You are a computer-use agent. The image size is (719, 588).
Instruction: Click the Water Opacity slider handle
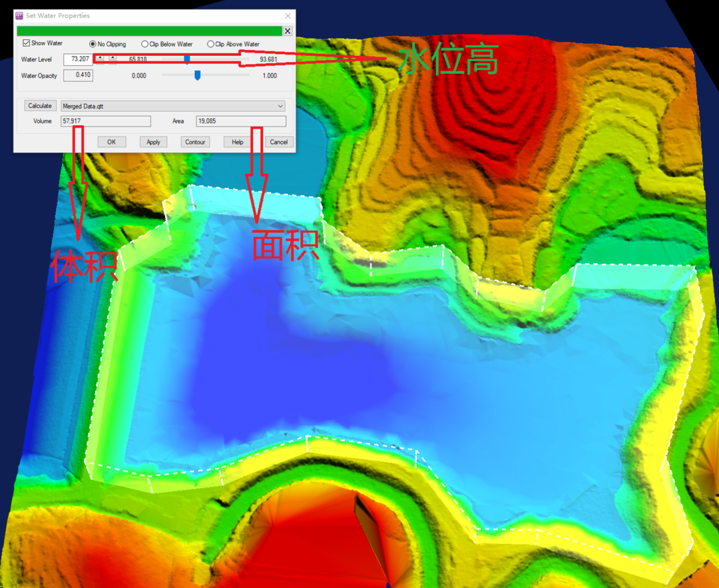[x=197, y=75]
